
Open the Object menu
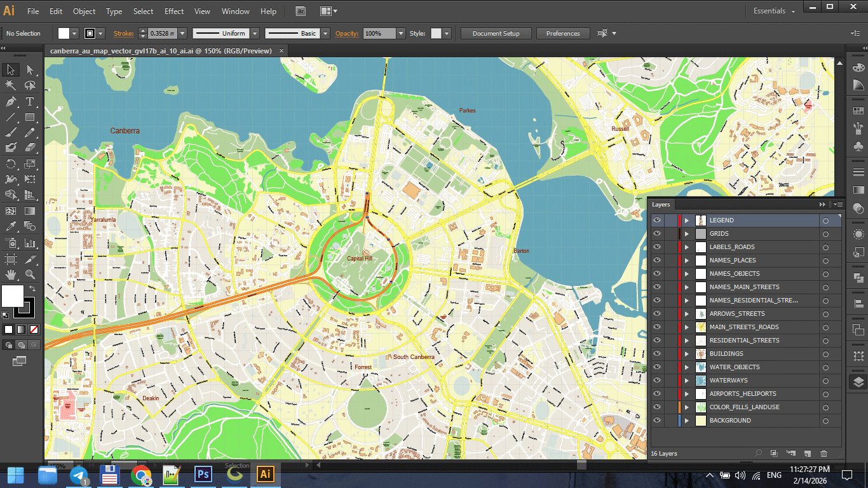coord(84,11)
